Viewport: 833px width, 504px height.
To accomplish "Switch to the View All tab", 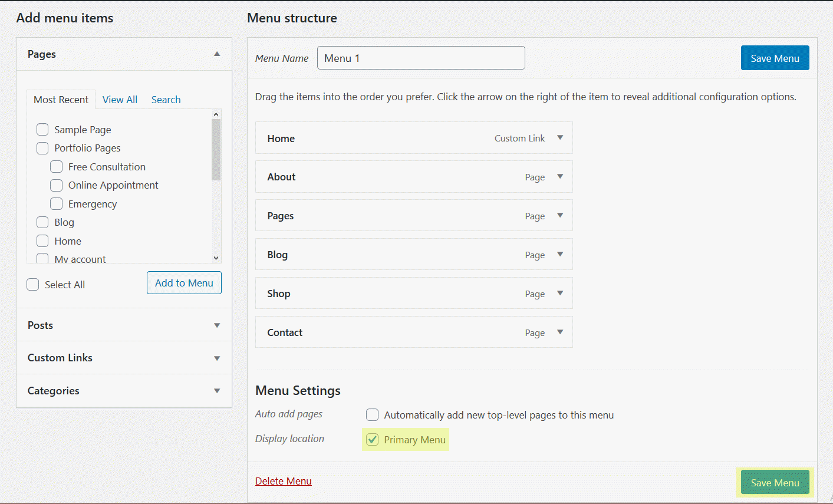I will [x=120, y=100].
